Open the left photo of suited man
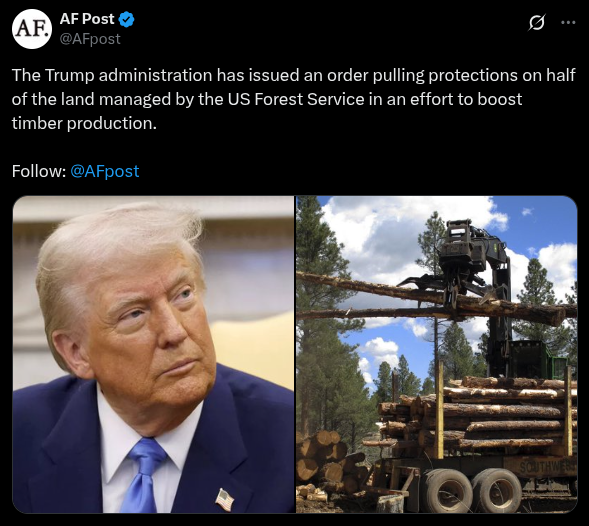Screen dimensions: 589x526 coord(154,354)
